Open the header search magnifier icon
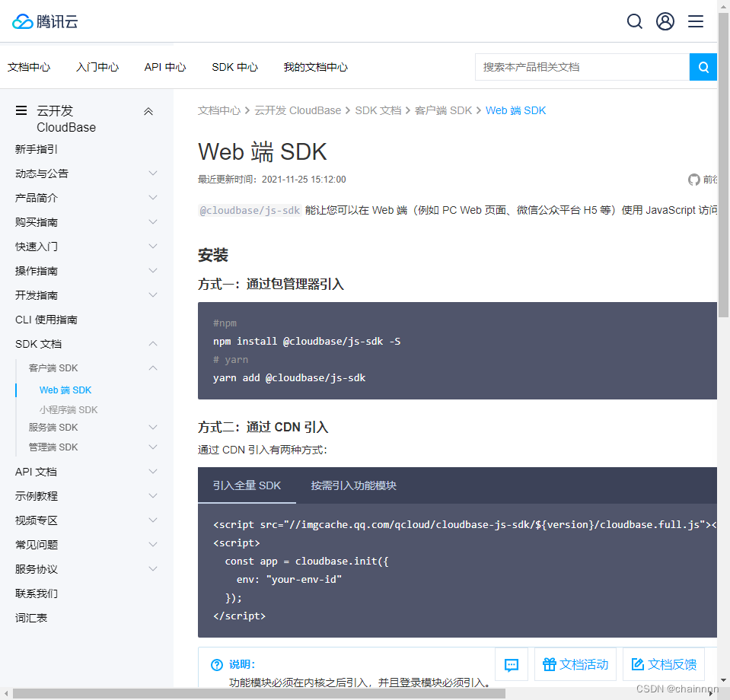This screenshot has height=700, width=730. pos(635,21)
